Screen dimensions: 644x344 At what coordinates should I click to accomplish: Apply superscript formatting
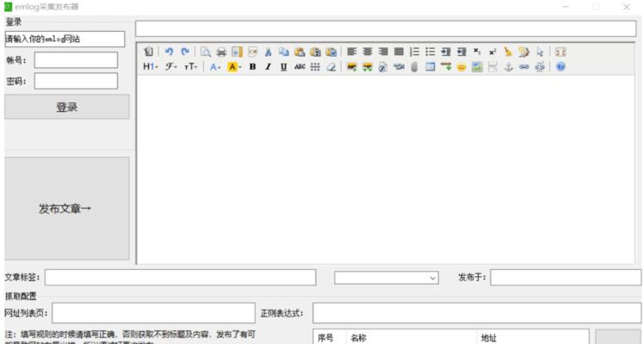(x=492, y=52)
